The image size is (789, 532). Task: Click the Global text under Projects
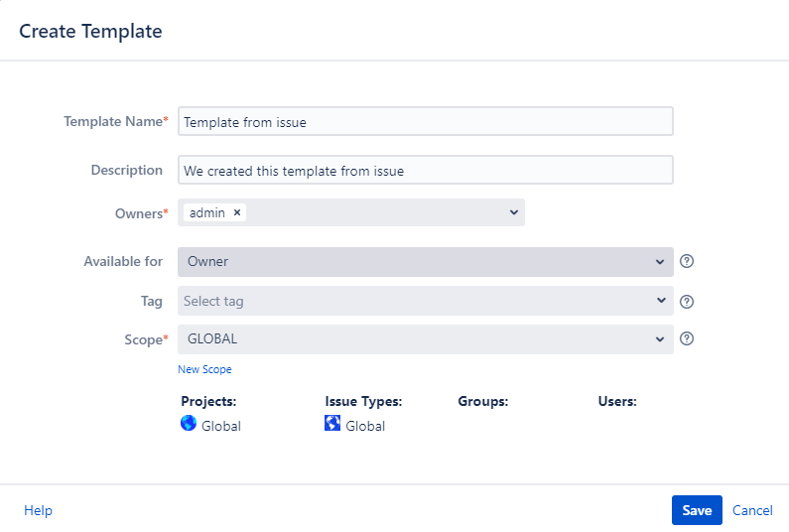point(220,426)
